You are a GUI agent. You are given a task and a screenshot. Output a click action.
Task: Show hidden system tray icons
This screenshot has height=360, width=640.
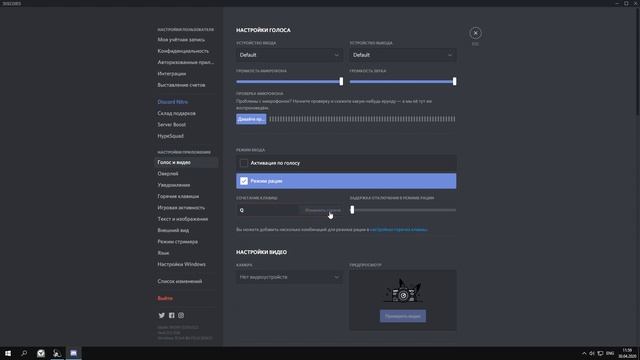[x=584, y=353]
